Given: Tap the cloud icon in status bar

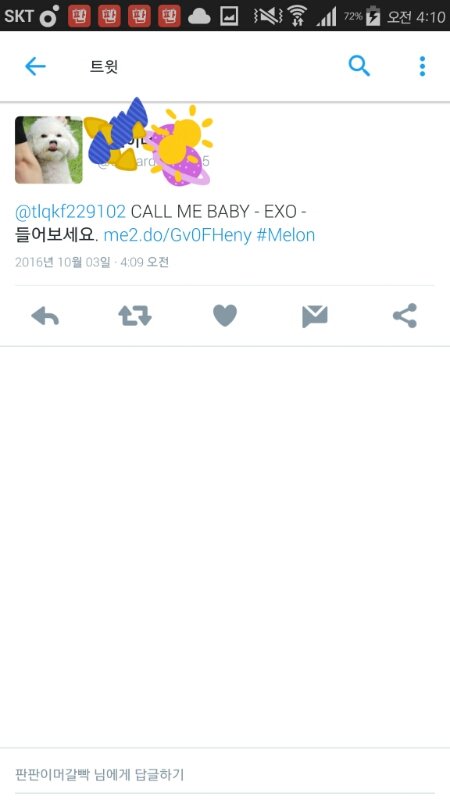Looking at the screenshot, I should (x=199, y=17).
